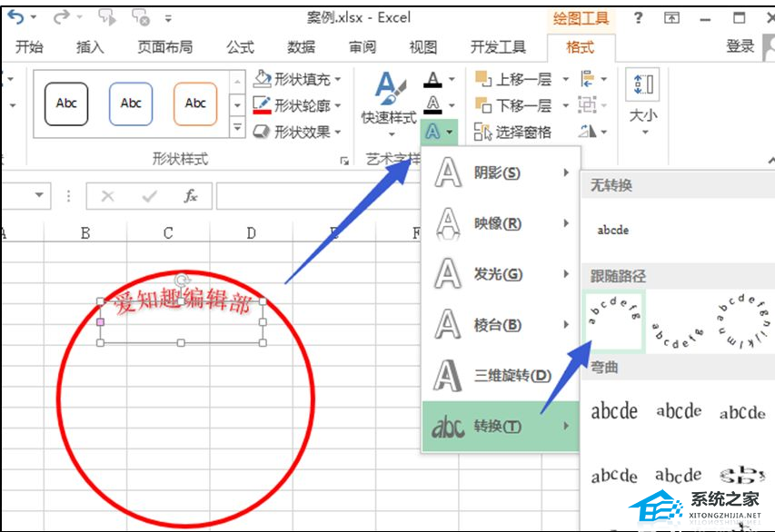Click the formula bar cancel X
This screenshot has height=532, width=775.
107,196
